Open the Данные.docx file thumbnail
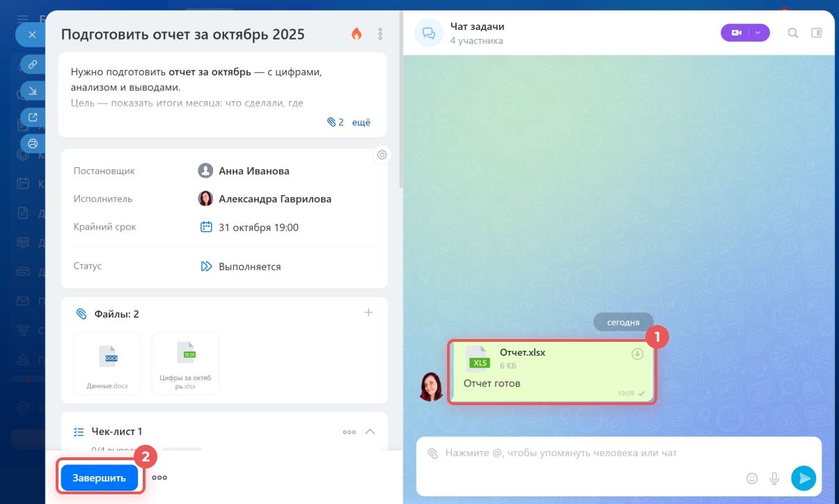 (107, 363)
